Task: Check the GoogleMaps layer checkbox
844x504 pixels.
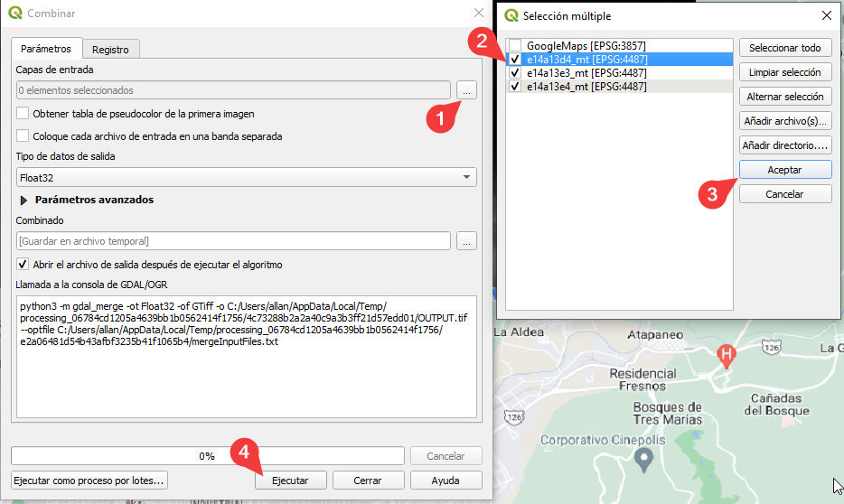Action: 514,45
